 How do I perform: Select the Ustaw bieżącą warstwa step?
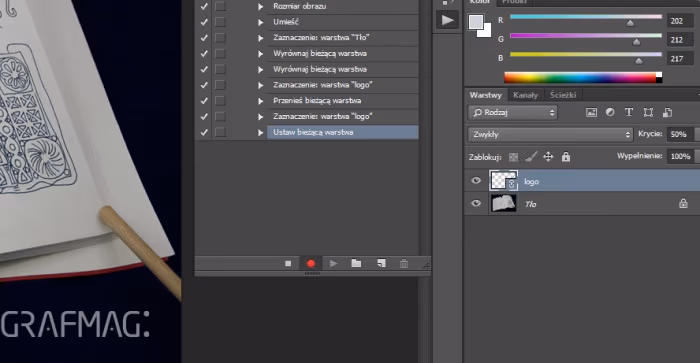(342, 132)
